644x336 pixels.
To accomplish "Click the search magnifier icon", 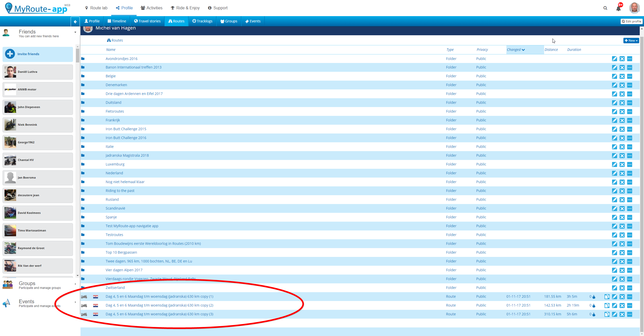I will [605, 8].
